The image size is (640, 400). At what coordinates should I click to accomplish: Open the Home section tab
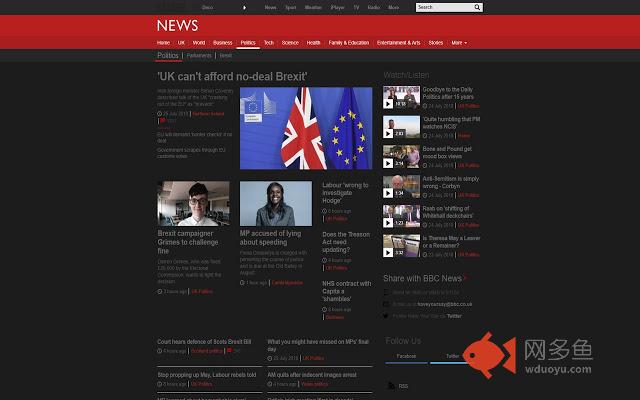pos(163,43)
